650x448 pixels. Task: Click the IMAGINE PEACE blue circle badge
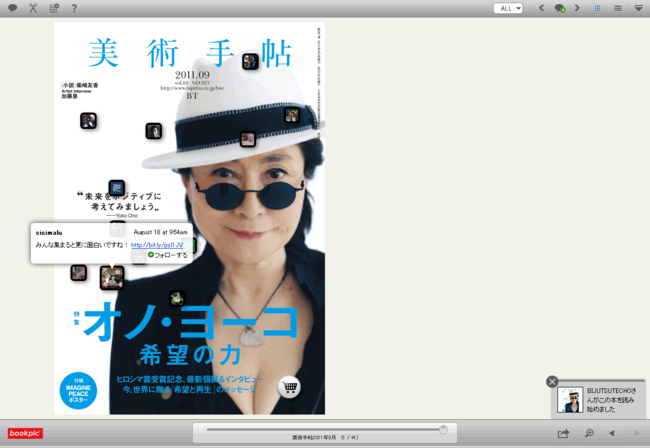[x=78, y=391]
